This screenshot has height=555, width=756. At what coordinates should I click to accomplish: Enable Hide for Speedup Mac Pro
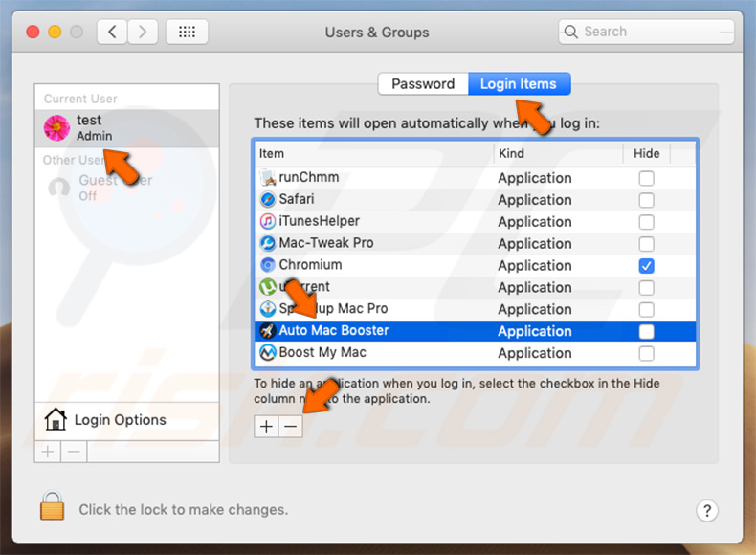(x=647, y=310)
